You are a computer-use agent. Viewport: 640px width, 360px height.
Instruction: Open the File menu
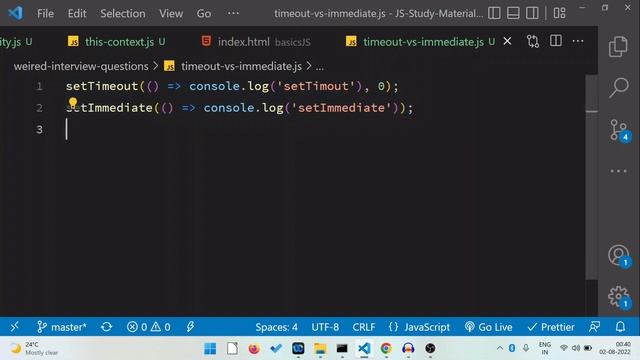45,13
